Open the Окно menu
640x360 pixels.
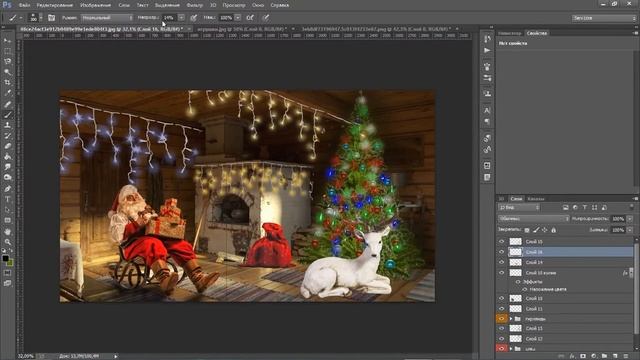tap(258, 5)
